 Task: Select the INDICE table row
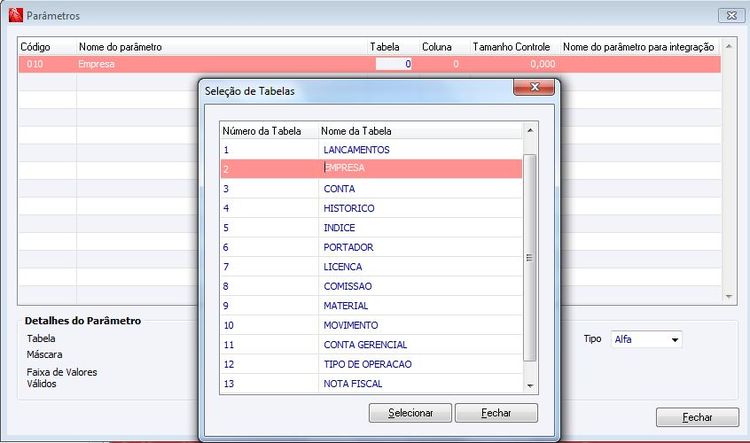click(x=371, y=228)
